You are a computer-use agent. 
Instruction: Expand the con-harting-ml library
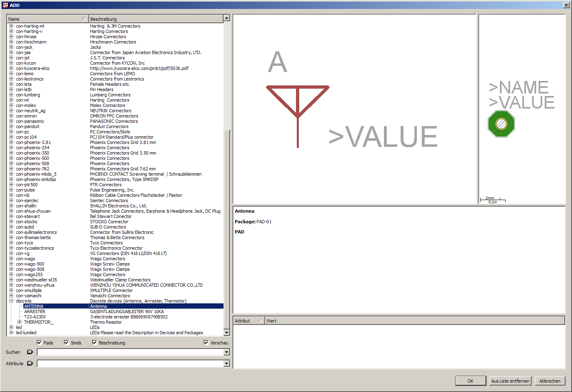11,26
